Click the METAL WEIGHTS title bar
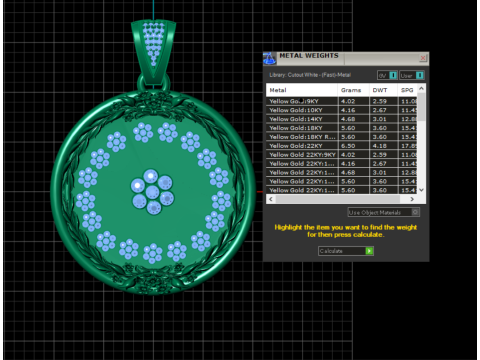480x360 pixels. point(347,58)
